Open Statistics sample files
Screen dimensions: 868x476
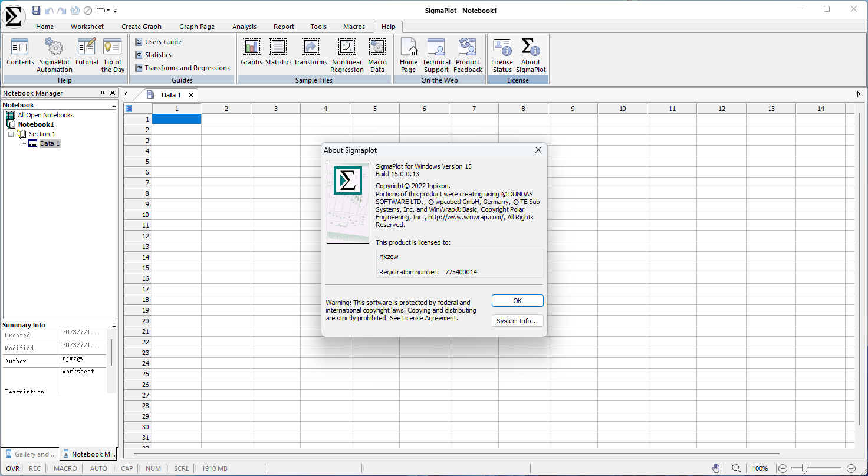(x=278, y=52)
